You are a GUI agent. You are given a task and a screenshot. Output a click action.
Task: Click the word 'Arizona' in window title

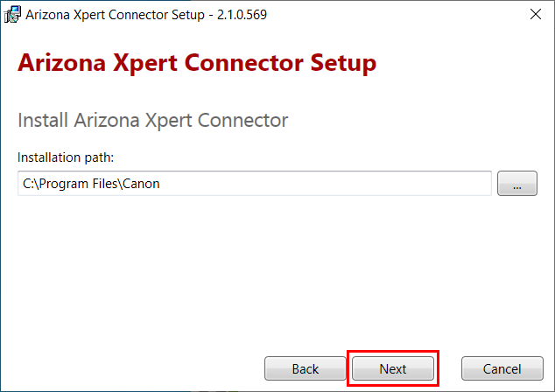[48, 15]
